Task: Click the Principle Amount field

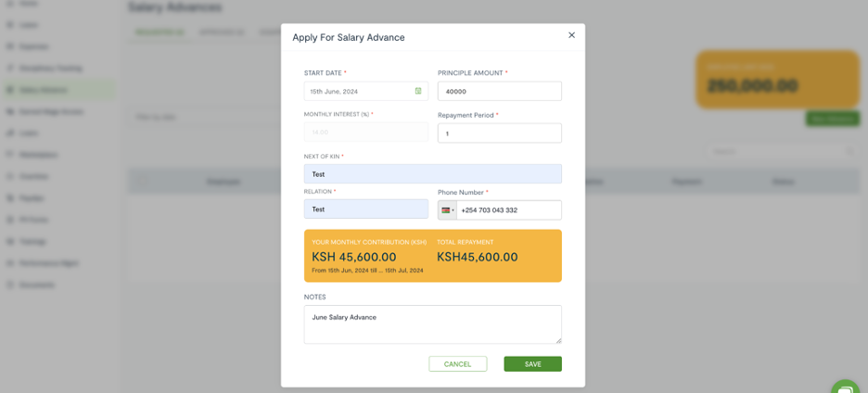Action: pyautogui.click(x=499, y=92)
